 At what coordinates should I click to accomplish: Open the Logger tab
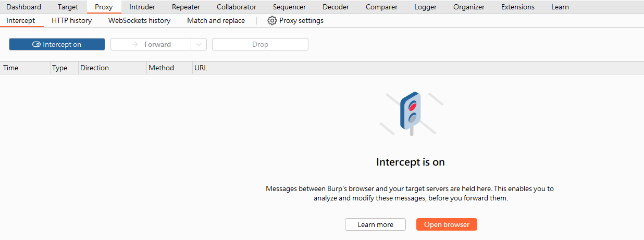[x=426, y=7]
